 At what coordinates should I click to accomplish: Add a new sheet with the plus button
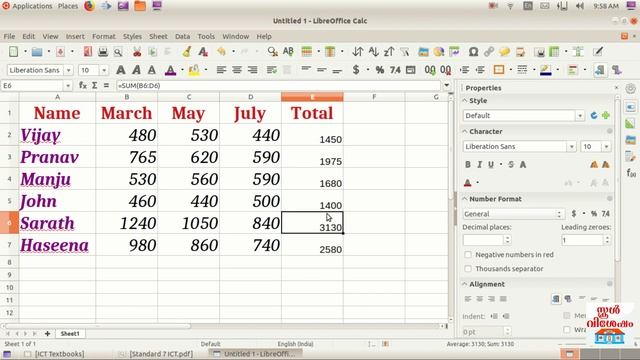[x=47, y=334]
